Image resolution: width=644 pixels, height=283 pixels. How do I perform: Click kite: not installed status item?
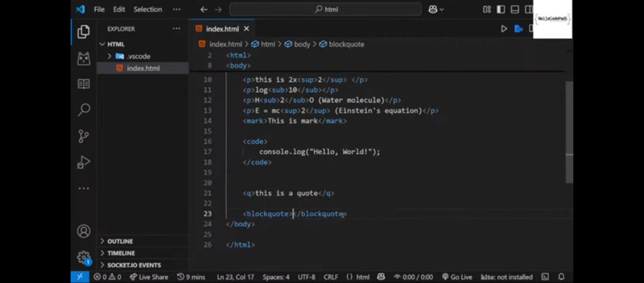point(507,277)
